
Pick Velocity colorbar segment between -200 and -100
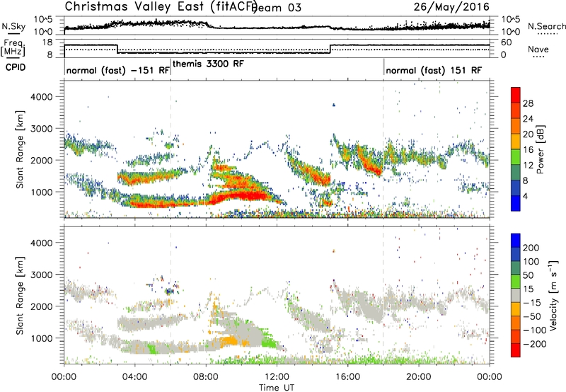pyautogui.click(x=516, y=336)
